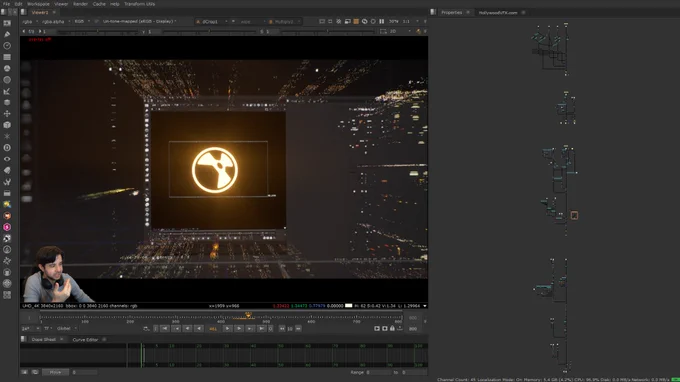Click the selected orange node in graph
This screenshot has width=680, height=382.
574,215
